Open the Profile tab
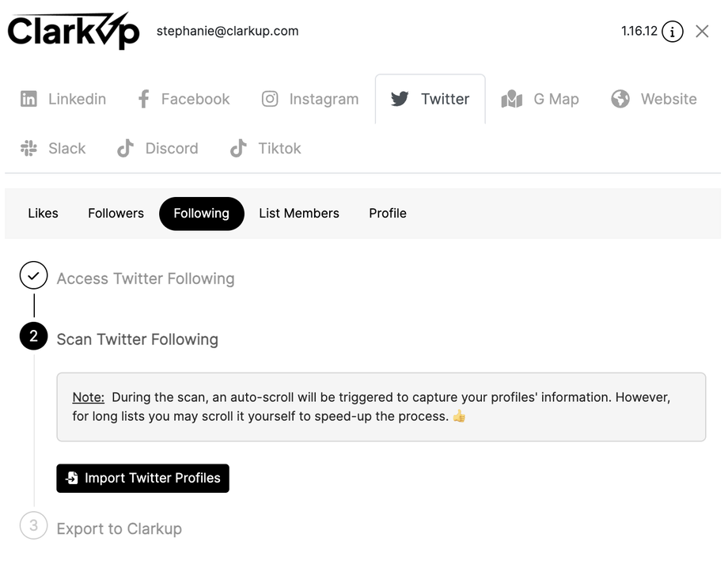 388,214
